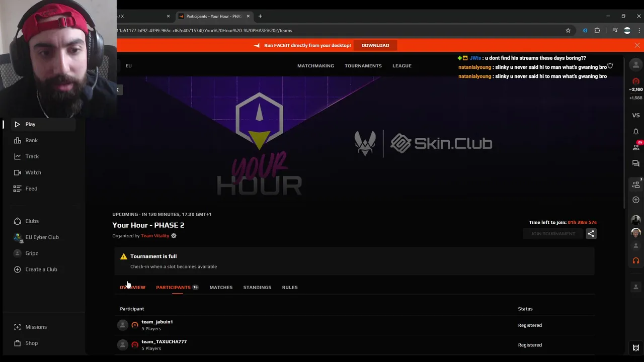
Task: Click the Download button in banner
Action: (x=375, y=45)
